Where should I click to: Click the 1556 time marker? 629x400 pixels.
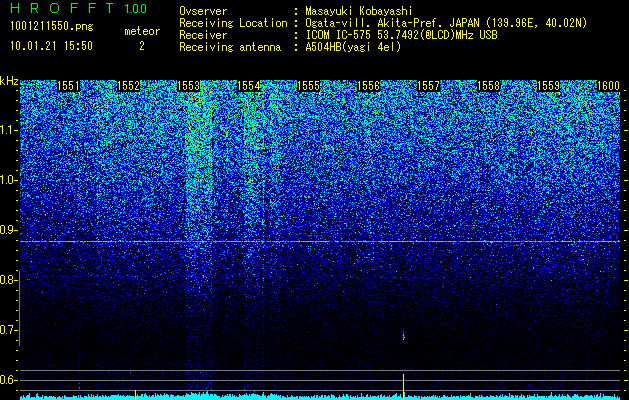(368, 86)
